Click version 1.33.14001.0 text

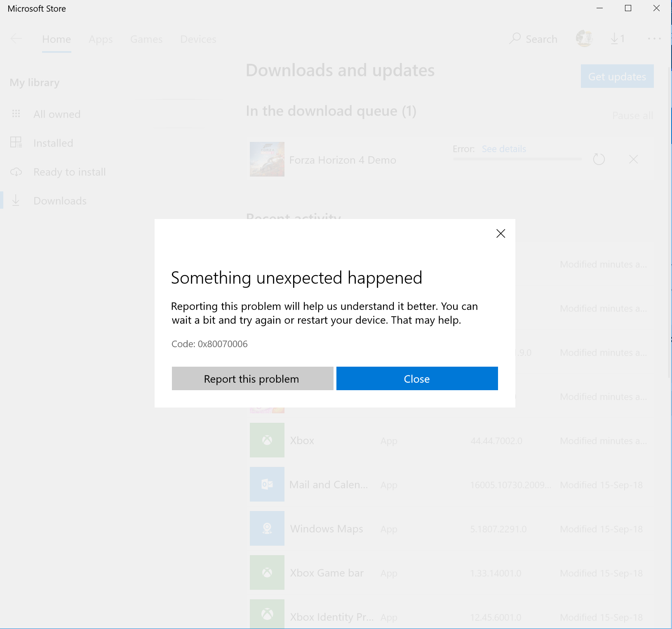click(x=496, y=573)
